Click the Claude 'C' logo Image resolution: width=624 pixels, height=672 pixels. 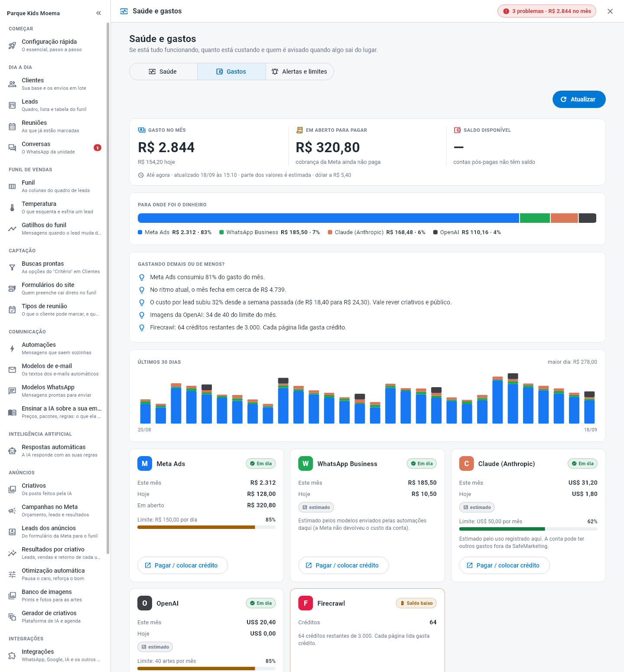click(467, 463)
